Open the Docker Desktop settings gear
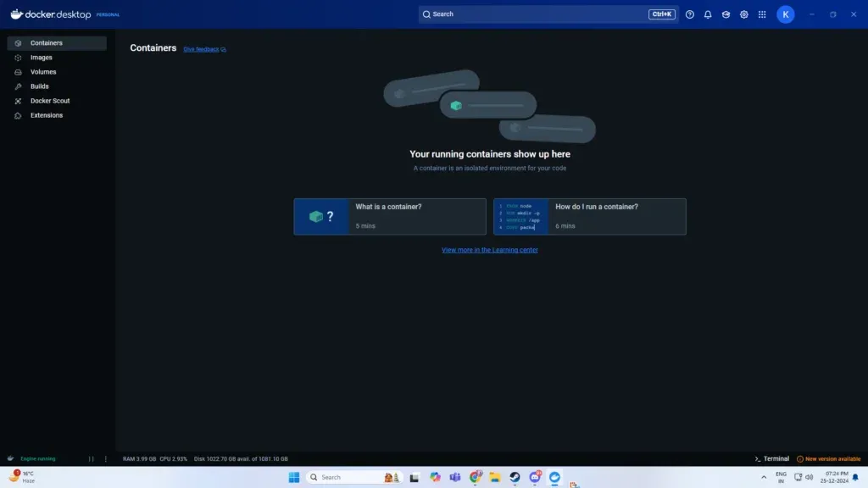 (x=743, y=14)
